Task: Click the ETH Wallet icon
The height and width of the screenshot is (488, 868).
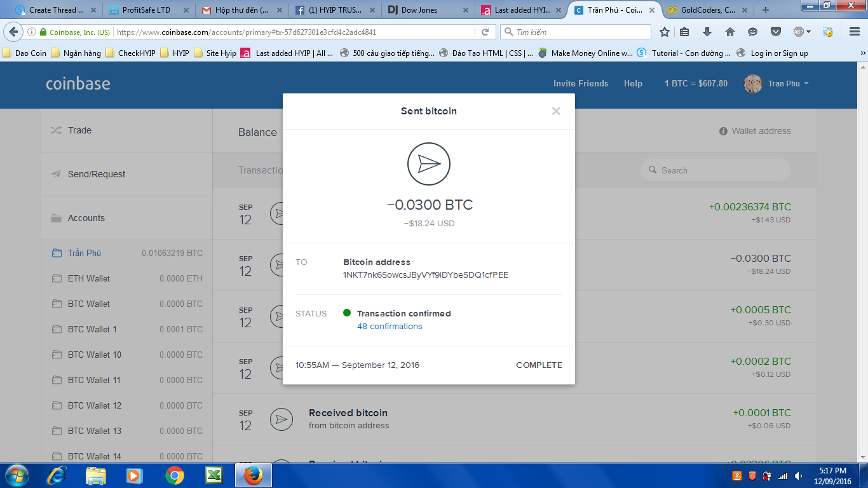Action: pyautogui.click(x=56, y=278)
